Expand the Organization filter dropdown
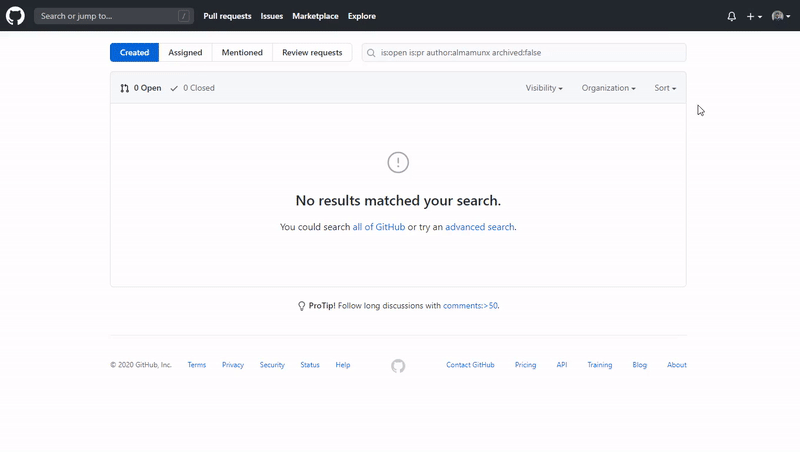800x452 pixels. (x=609, y=88)
